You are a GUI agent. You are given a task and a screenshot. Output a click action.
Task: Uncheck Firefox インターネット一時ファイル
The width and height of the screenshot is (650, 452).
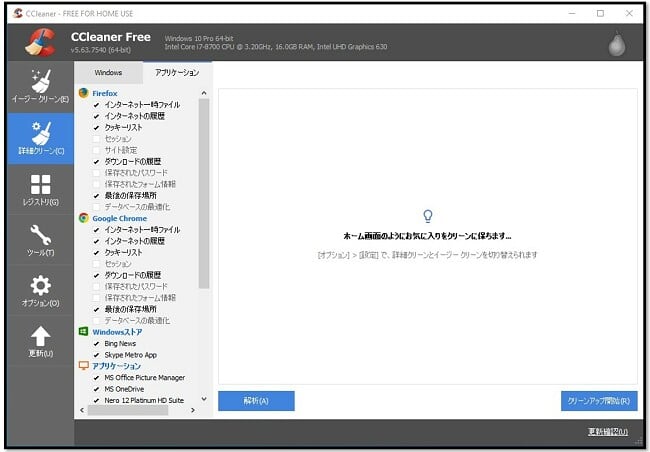coord(96,105)
